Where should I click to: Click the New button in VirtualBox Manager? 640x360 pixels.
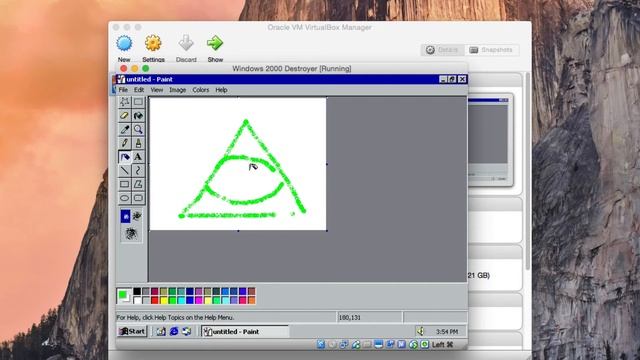pos(124,49)
